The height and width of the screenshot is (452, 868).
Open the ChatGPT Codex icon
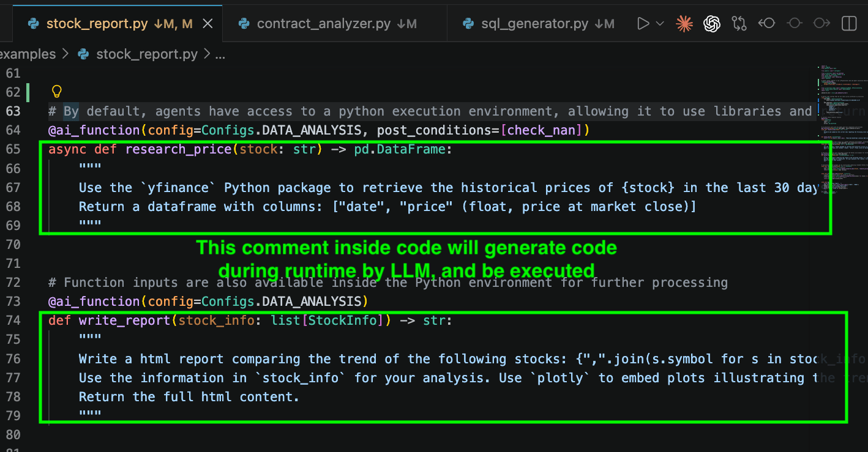[x=711, y=24]
